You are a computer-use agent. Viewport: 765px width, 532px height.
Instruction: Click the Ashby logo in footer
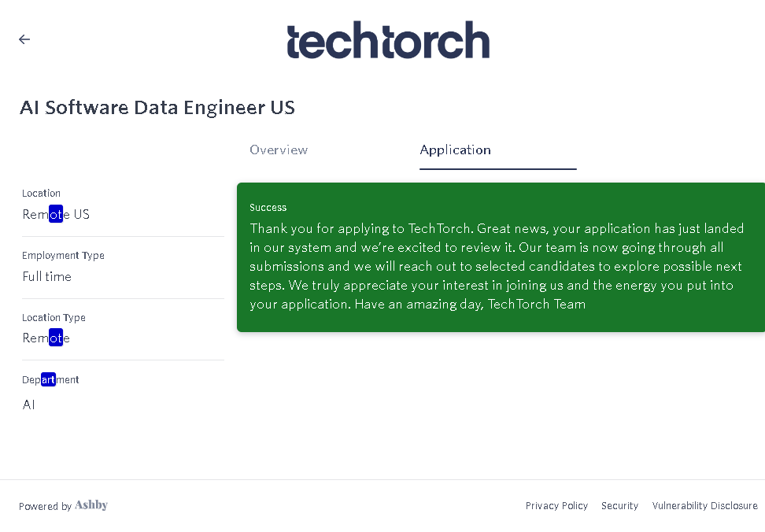pos(91,505)
